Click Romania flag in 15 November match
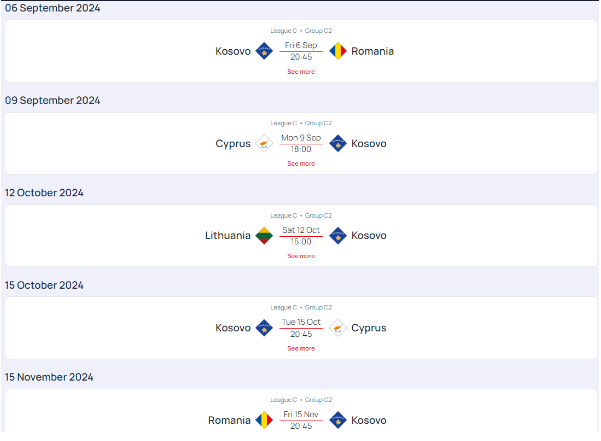Image resolution: width=601 pixels, height=441 pixels. [x=264, y=420]
